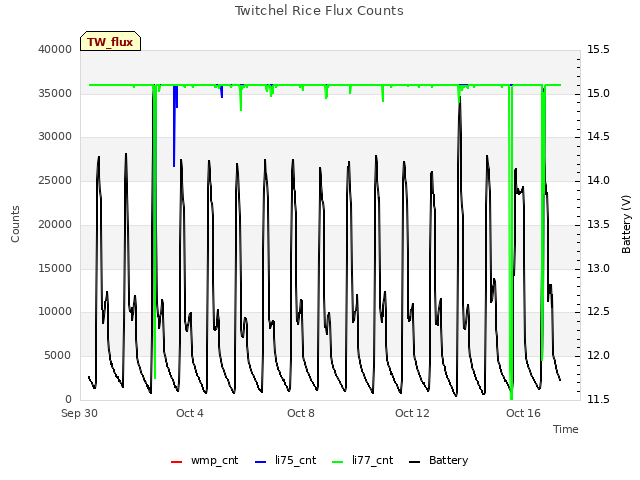The image size is (640, 480).
Task: Click the 25000 counts tick label
Action: pos(55,180)
